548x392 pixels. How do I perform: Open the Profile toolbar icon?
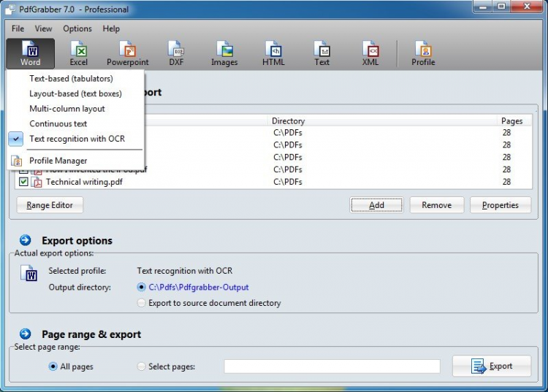point(423,53)
